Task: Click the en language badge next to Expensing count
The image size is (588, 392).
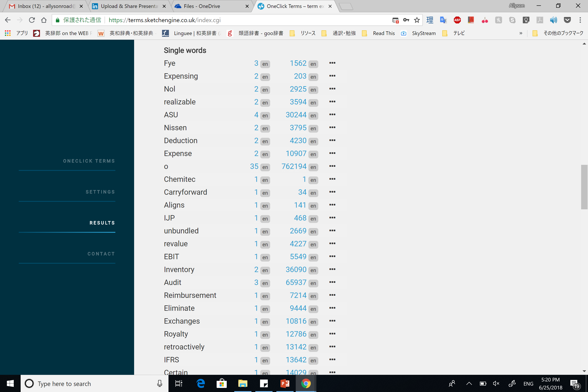Action: pos(265,77)
